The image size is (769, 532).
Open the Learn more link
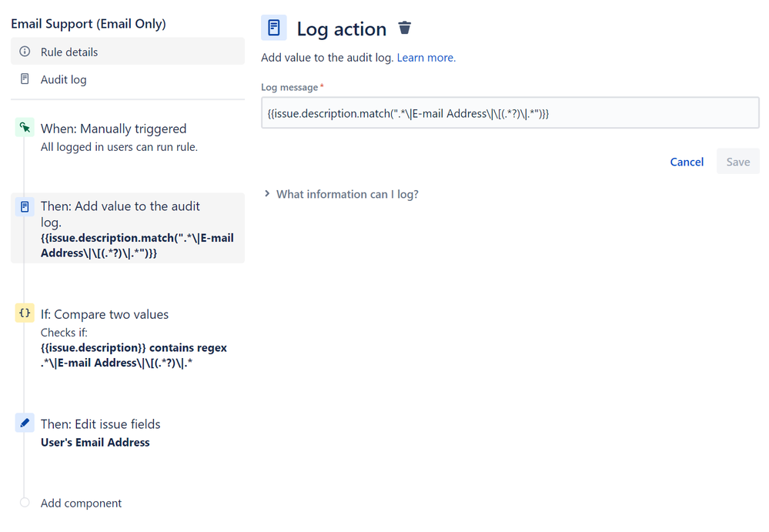[x=426, y=58]
